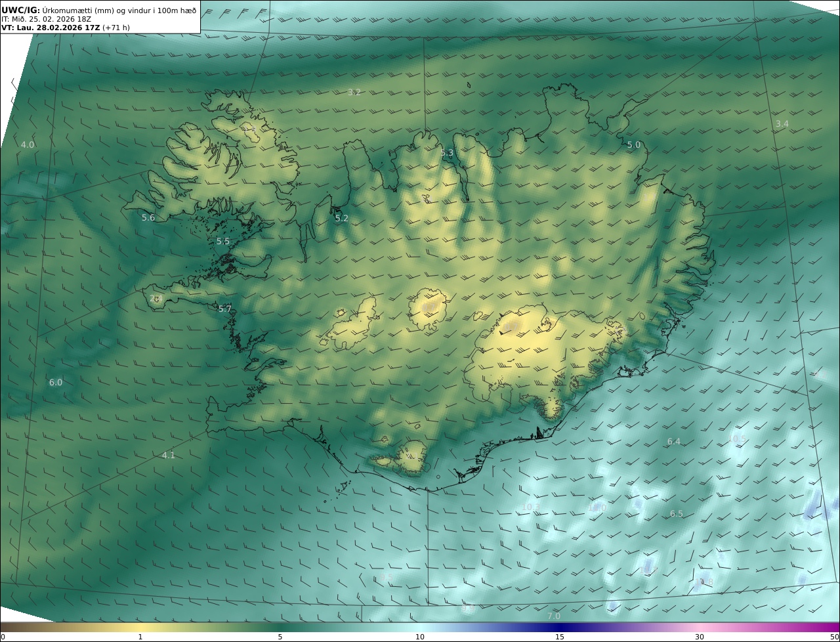This screenshot has width=840, height=642.
Task: Click the pale yellow colorbar section above 1
Action: [x=140, y=627]
